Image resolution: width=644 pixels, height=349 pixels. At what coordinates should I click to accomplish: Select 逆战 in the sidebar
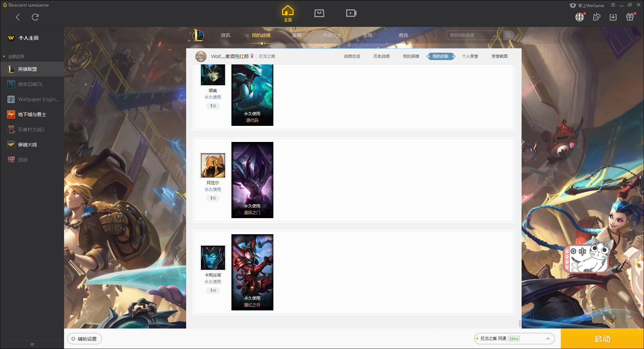(x=32, y=160)
